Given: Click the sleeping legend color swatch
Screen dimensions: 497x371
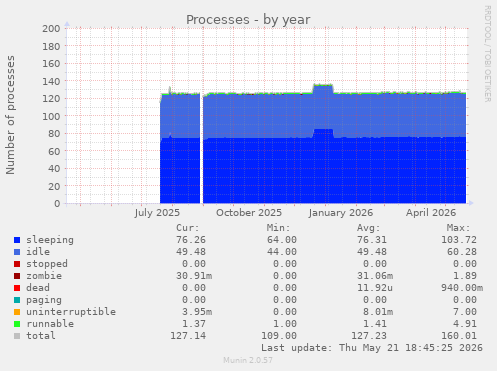Looking at the screenshot, I should pyautogui.click(x=17, y=240).
